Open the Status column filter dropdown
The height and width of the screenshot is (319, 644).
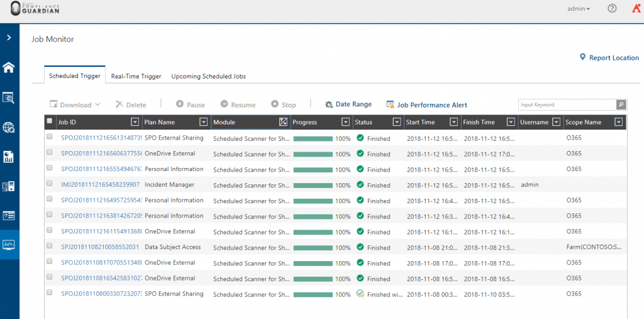[397, 122]
